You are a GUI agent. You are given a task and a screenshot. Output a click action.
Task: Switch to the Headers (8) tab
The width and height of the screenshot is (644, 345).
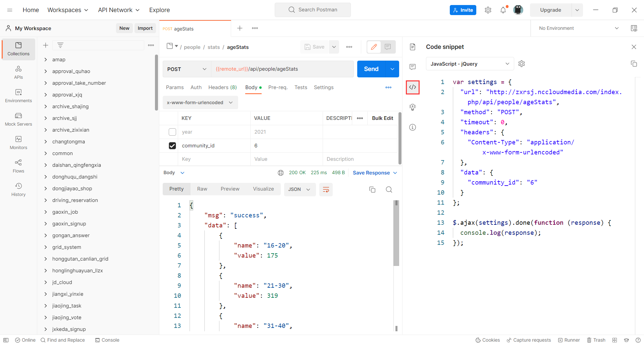pyautogui.click(x=222, y=87)
